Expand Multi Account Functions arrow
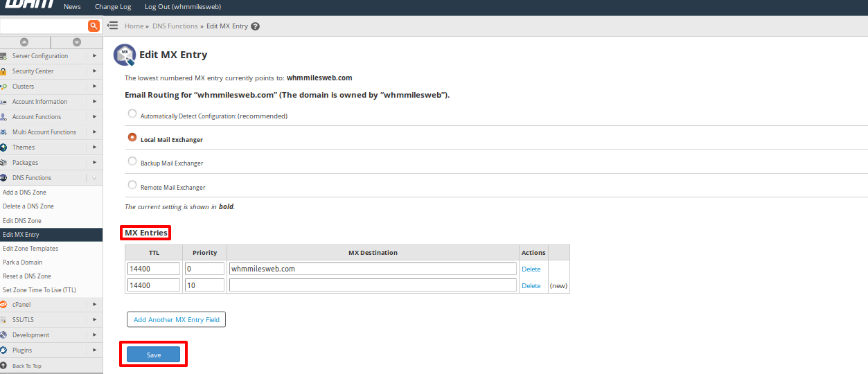The width and height of the screenshot is (868, 374). (94, 132)
